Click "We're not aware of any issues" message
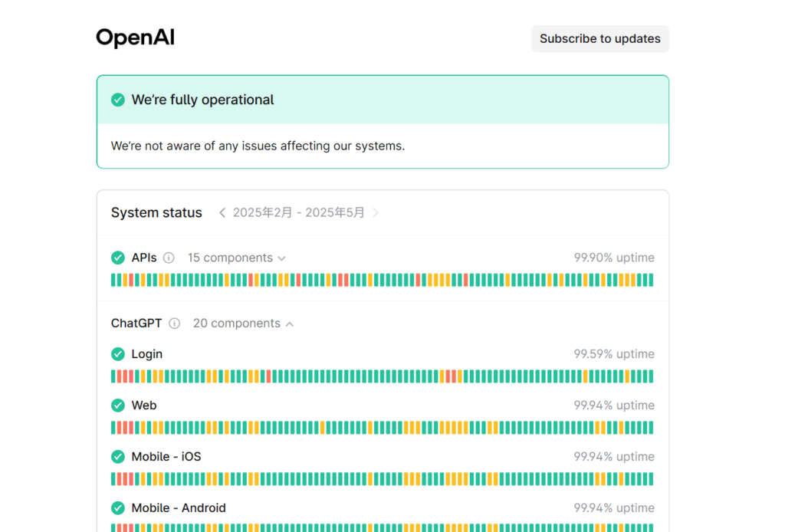 [x=258, y=146]
